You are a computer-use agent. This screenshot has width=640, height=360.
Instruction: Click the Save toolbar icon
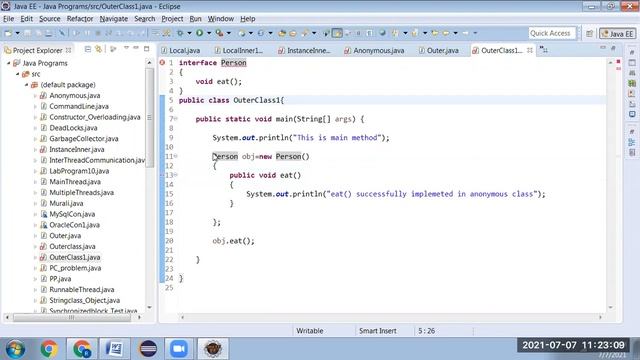[27, 33]
